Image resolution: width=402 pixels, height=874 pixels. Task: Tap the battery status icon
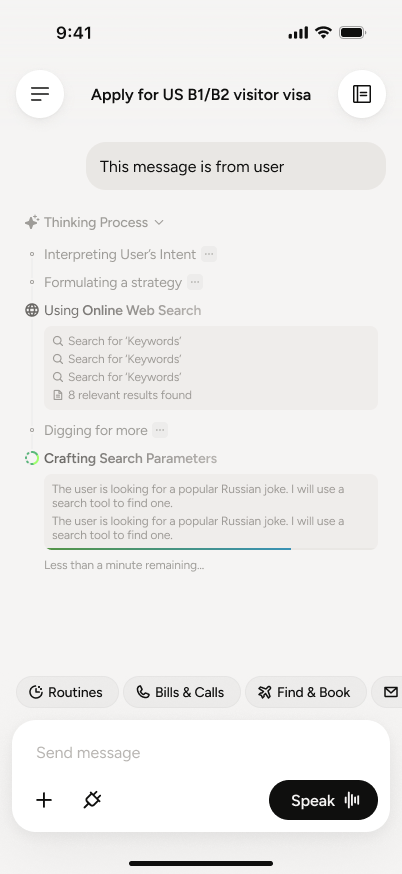tap(352, 33)
